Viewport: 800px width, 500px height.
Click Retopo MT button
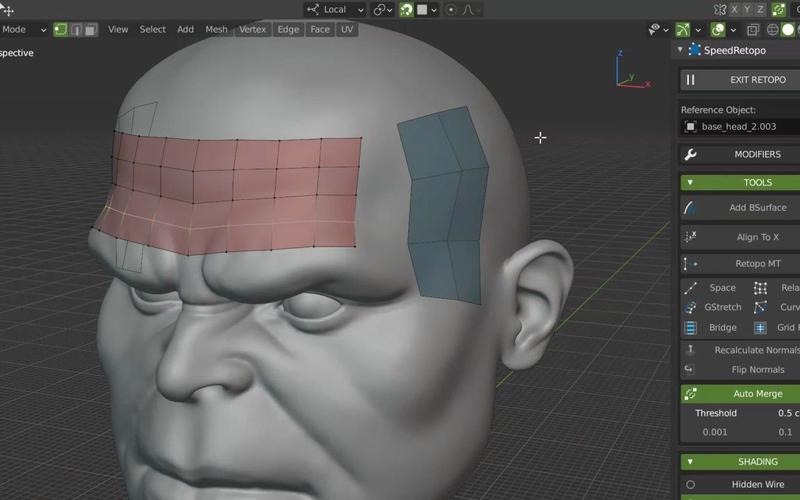[x=740, y=263]
